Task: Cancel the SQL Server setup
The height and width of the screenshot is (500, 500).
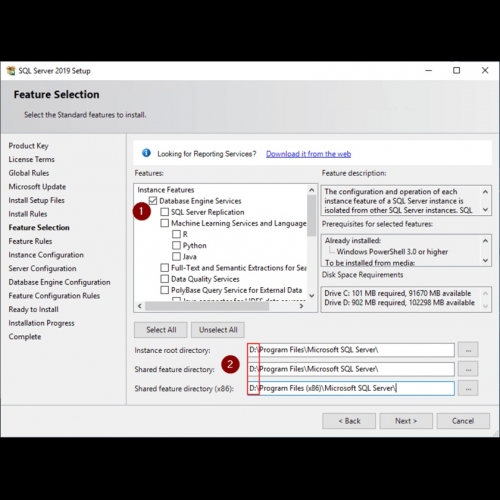Action: pos(463,421)
